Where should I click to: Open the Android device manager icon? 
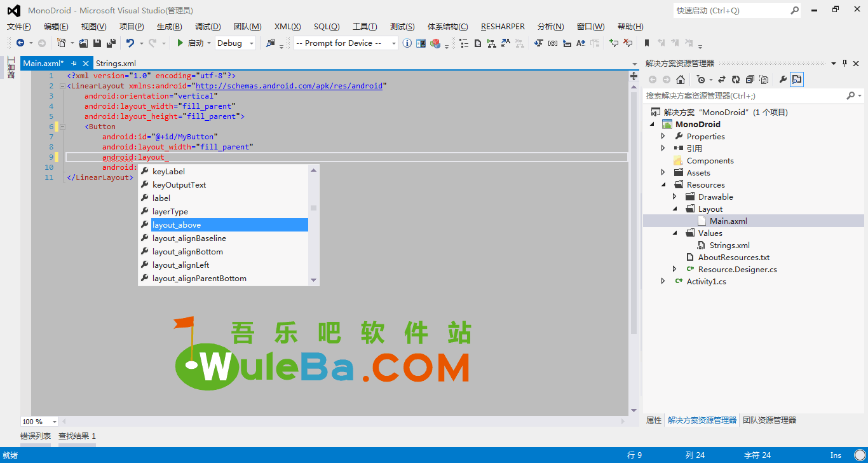(421, 43)
